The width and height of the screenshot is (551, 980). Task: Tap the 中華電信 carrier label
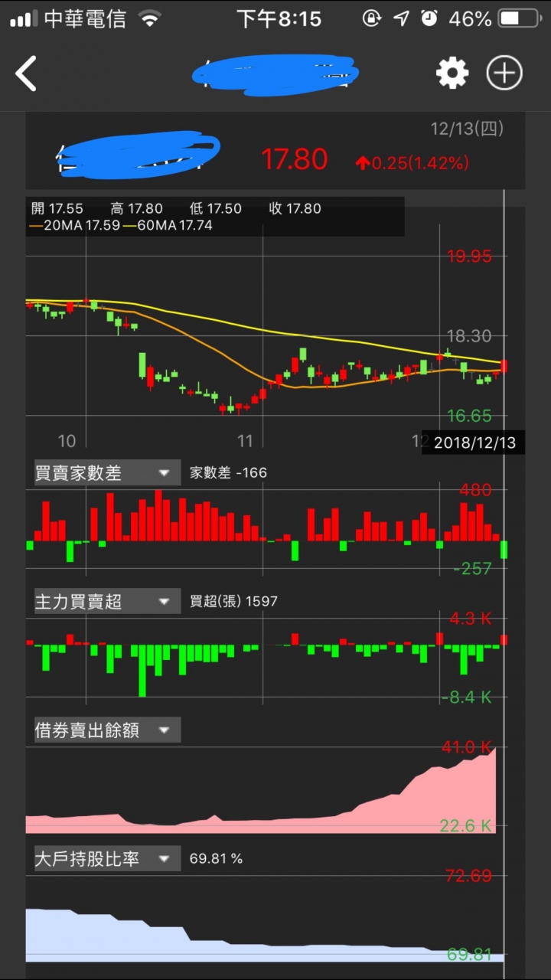click(x=85, y=18)
